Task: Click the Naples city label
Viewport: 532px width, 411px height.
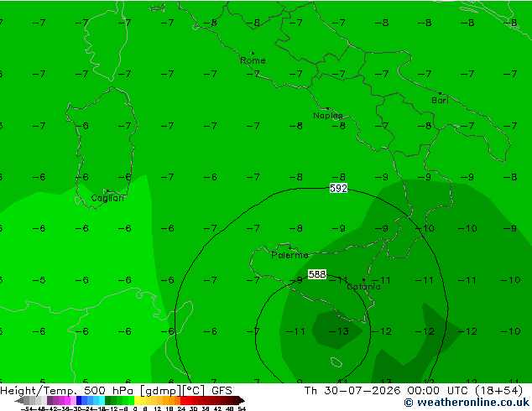Action: click(328, 116)
